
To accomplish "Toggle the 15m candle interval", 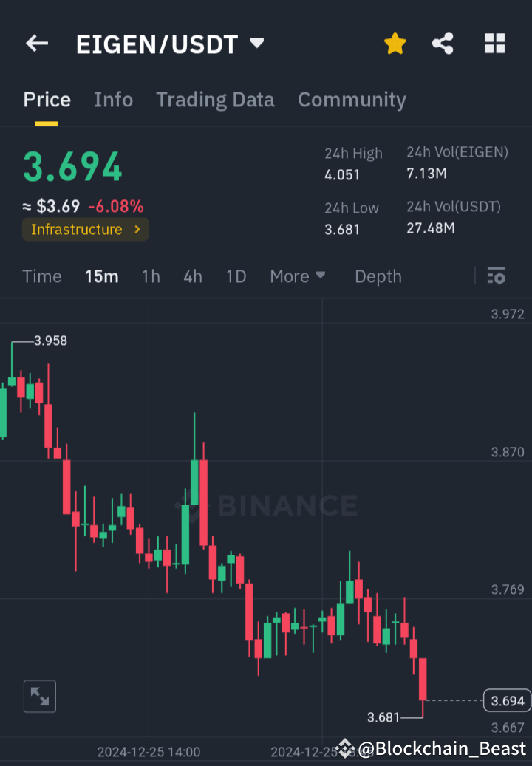I will coord(101,276).
